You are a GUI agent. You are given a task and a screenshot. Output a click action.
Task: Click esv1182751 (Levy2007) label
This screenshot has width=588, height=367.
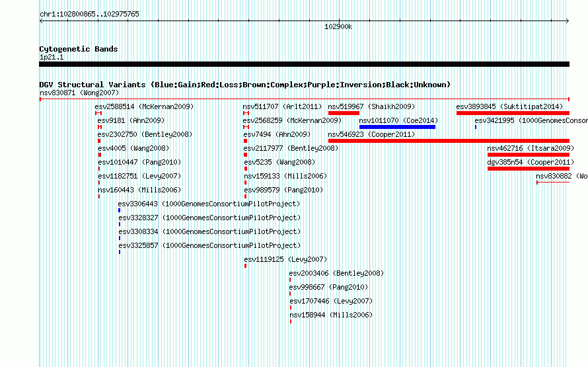(139, 176)
